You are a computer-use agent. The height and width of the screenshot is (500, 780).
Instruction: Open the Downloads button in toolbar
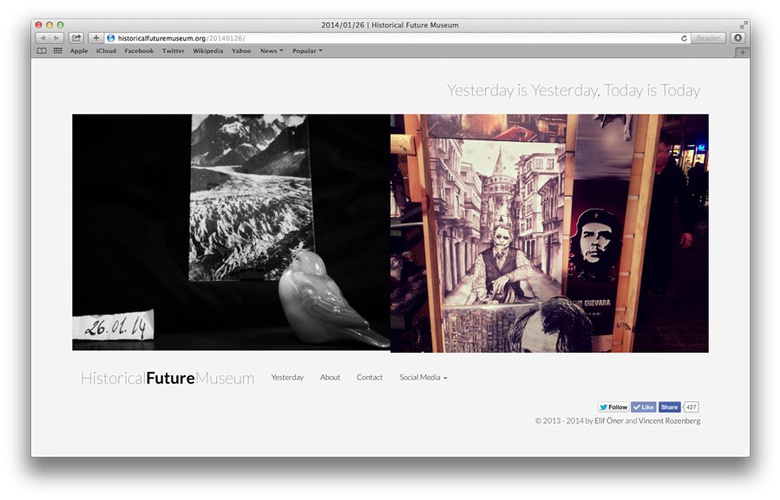coord(738,38)
